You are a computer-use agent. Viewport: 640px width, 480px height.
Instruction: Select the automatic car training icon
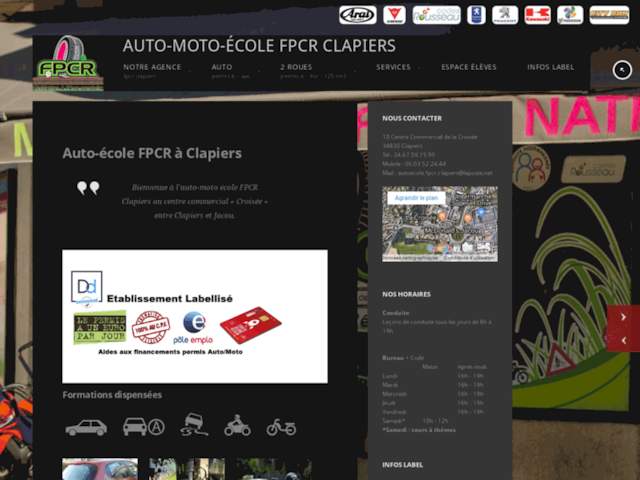click(143, 427)
